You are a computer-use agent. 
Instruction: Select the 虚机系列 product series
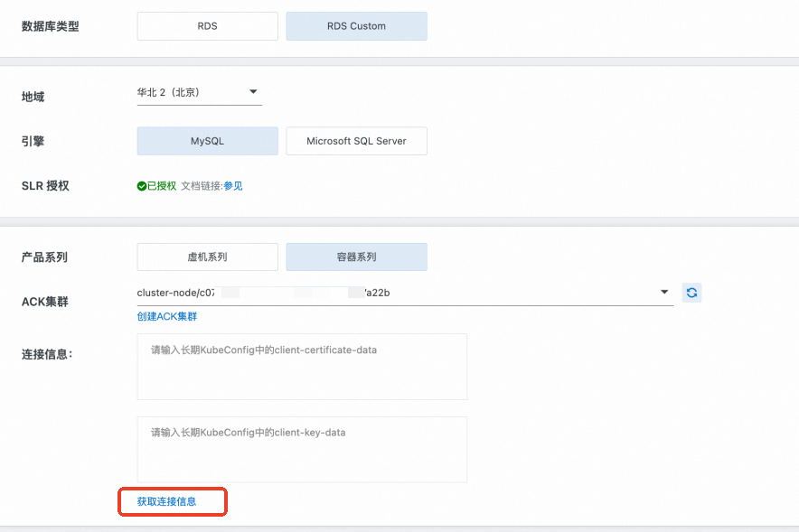(x=207, y=257)
